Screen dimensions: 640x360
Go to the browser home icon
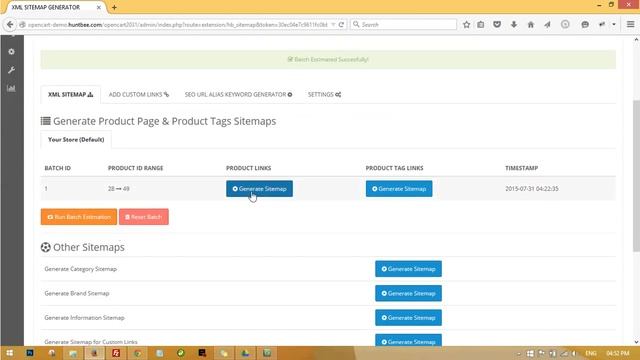coord(531,24)
